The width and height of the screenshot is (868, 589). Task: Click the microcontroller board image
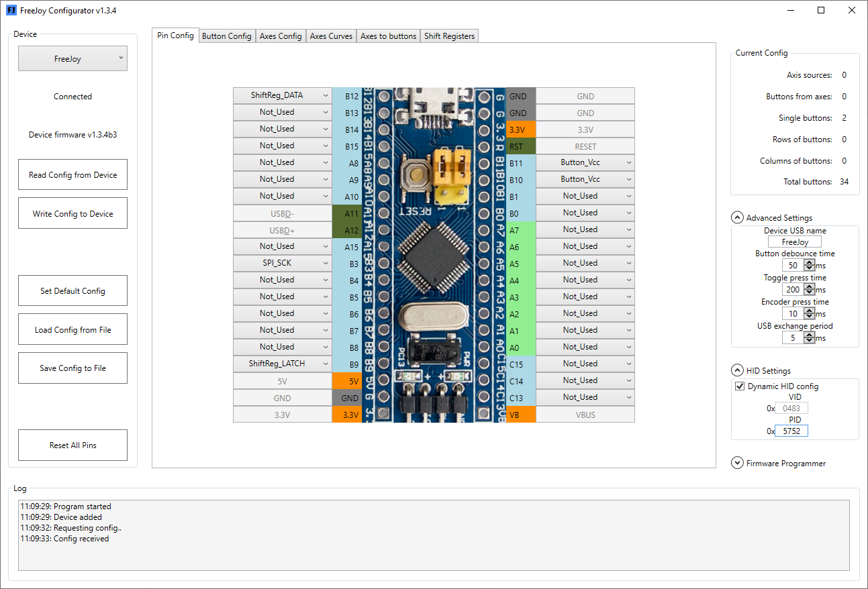tap(434, 255)
